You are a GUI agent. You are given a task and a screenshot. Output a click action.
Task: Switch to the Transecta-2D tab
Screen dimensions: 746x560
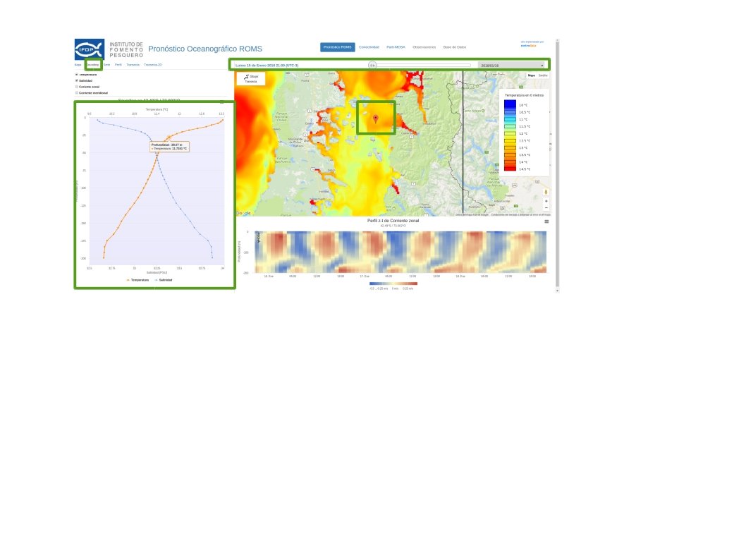(153, 65)
